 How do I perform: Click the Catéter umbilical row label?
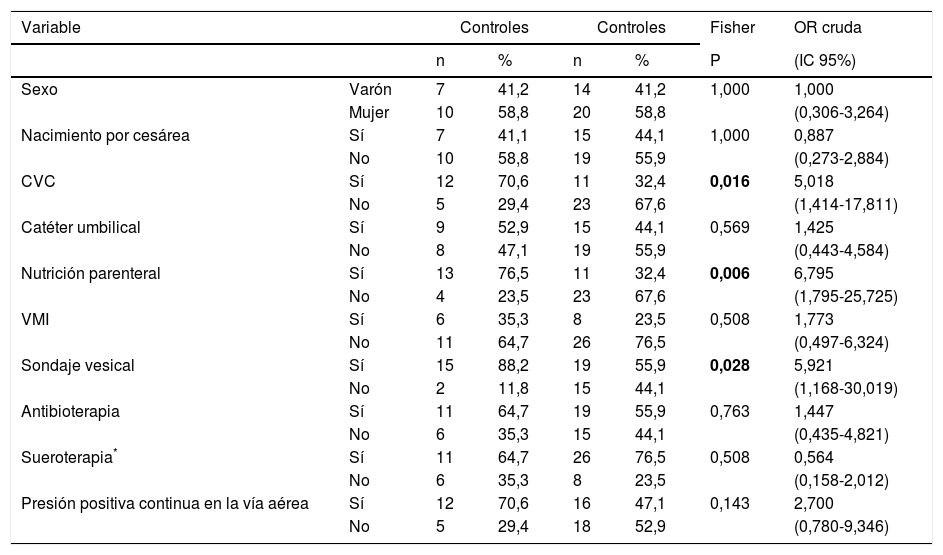pyautogui.click(x=81, y=227)
